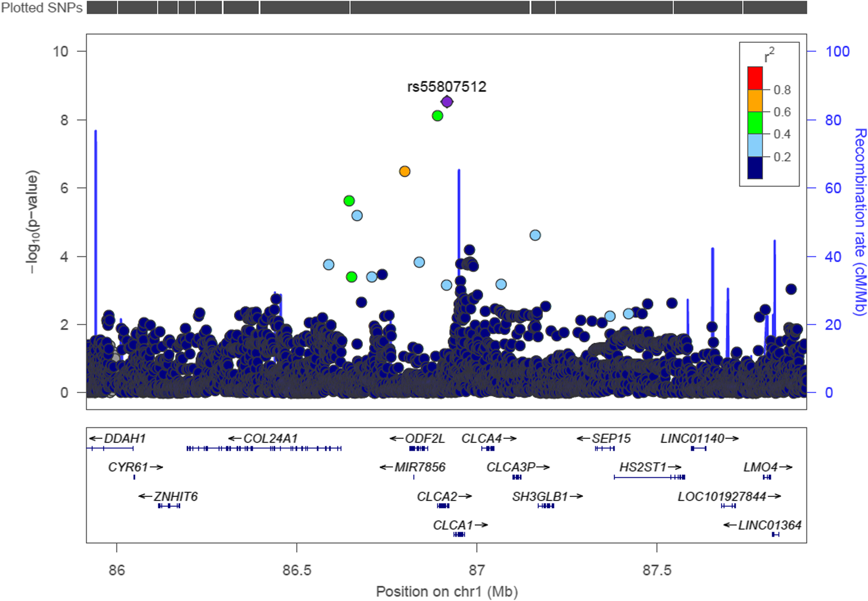Click the DDAH1 gene label

coord(124,439)
